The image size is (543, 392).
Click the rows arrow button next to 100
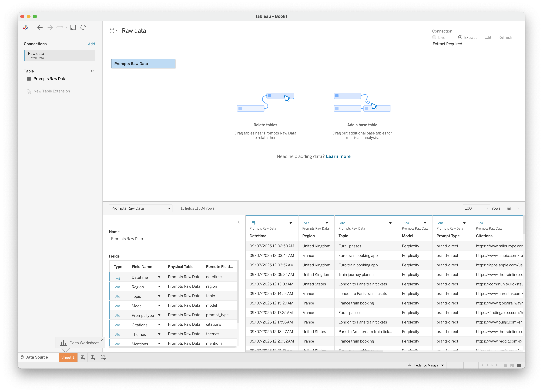click(x=486, y=208)
